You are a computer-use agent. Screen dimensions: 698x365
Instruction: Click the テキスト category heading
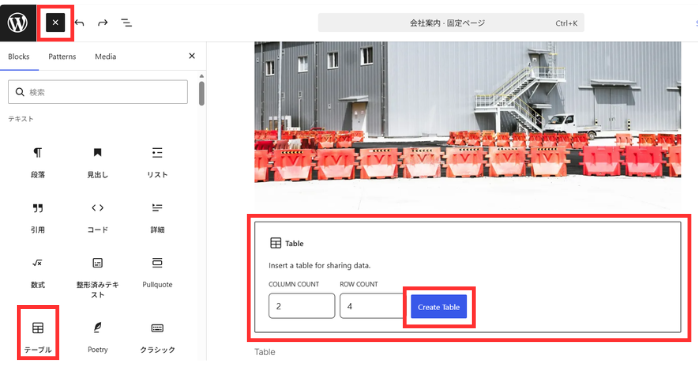pos(20,119)
